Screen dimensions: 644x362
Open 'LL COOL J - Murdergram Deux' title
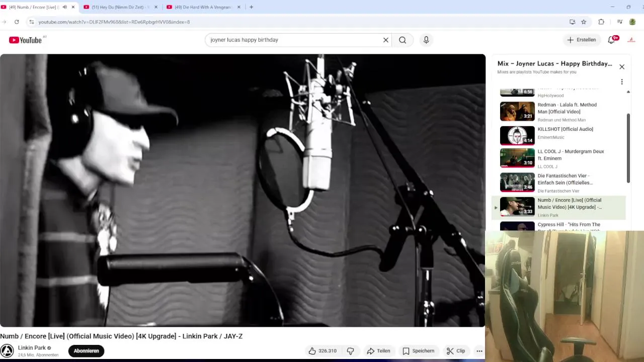point(571,155)
